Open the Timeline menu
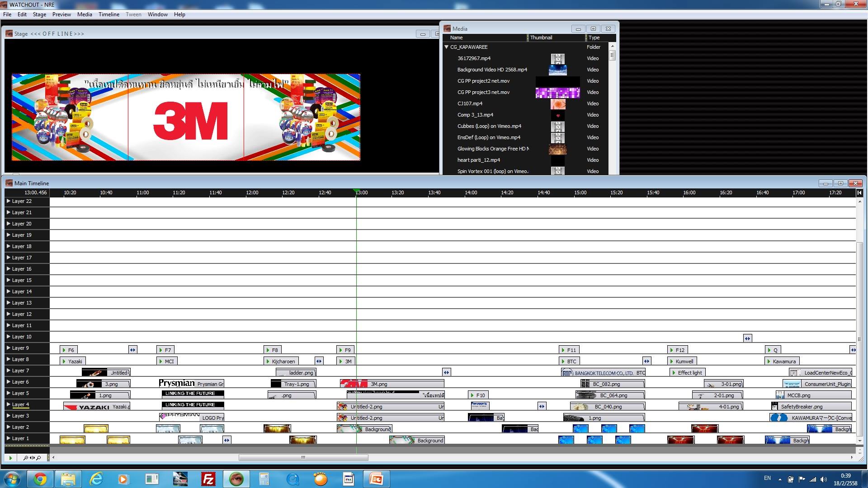This screenshot has height=488, width=868. tap(109, 14)
